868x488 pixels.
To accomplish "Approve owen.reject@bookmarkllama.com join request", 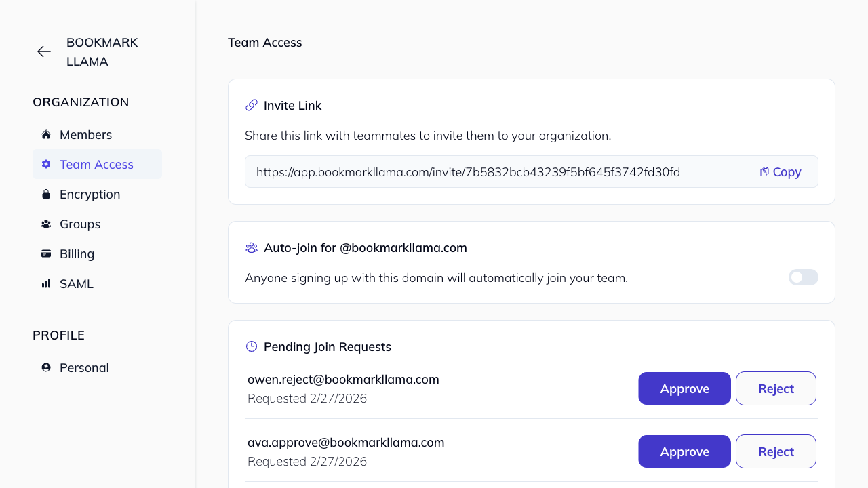I will click(x=684, y=388).
